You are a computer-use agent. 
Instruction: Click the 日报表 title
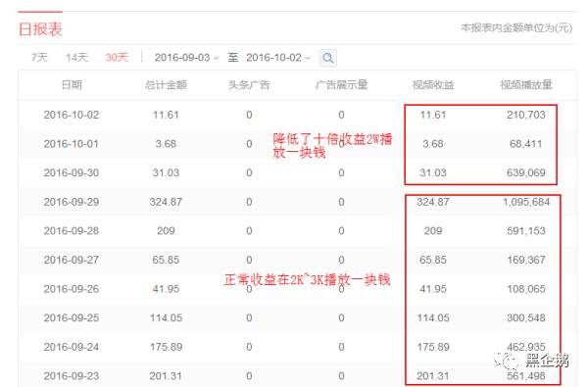click(x=40, y=28)
